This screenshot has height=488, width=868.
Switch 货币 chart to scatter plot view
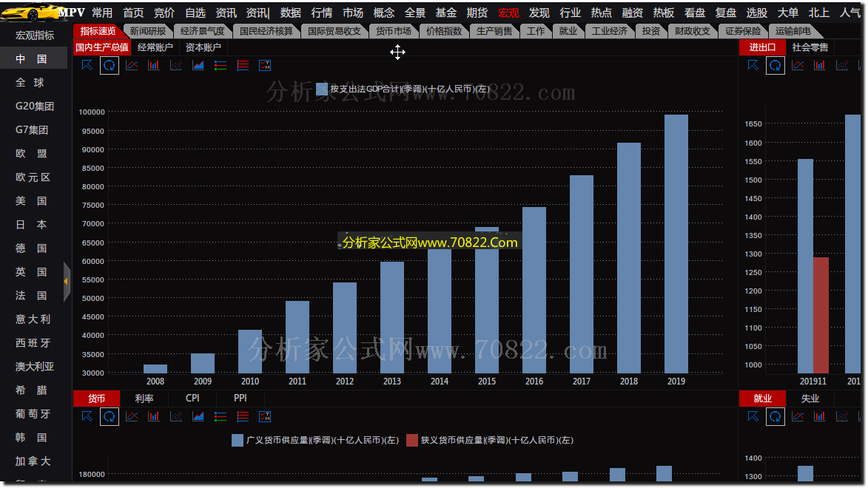176,416
